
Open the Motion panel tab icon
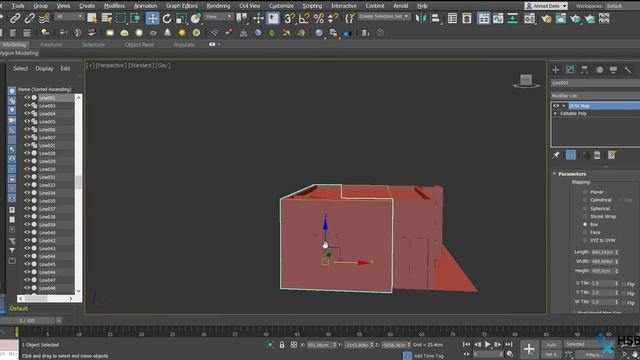[x=599, y=70]
